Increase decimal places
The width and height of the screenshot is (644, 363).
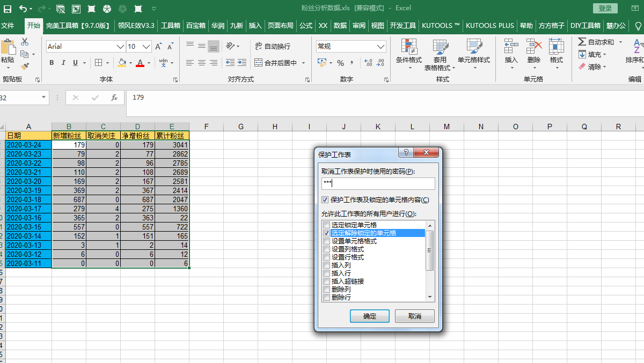(x=368, y=63)
